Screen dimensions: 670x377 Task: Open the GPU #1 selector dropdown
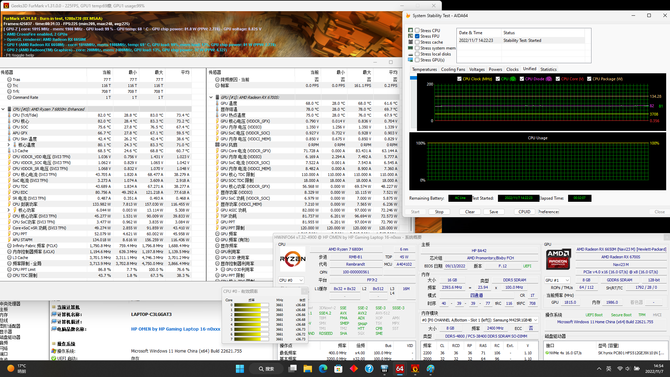tap(558, 280)
